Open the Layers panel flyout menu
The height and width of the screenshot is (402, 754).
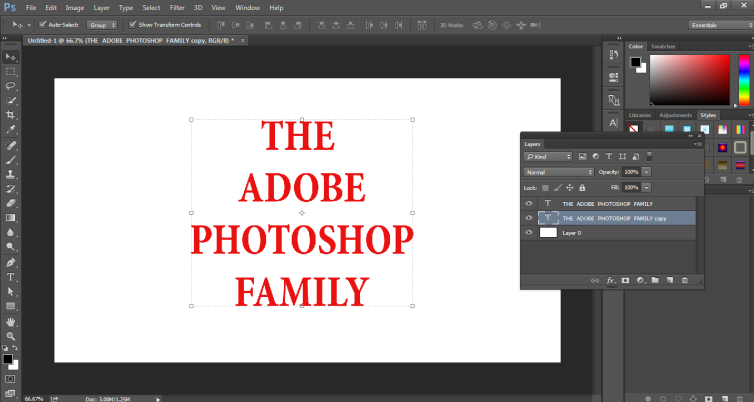(698, 144)
